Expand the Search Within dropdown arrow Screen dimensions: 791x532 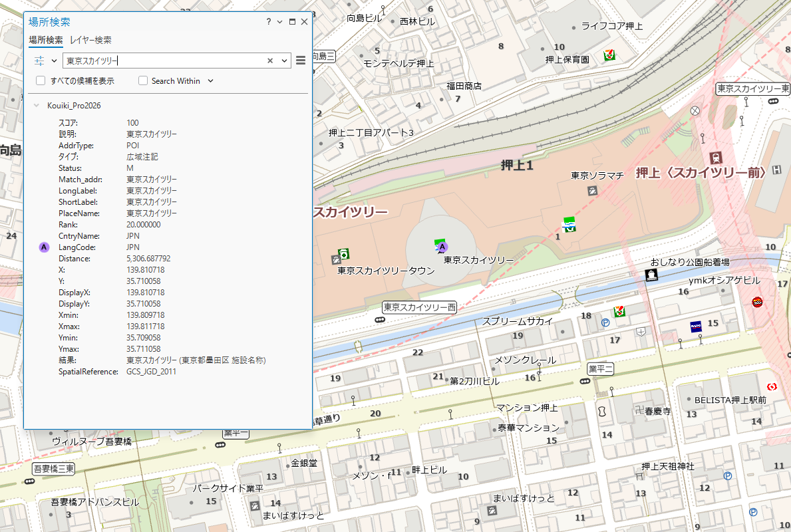[x=211, y=80]
